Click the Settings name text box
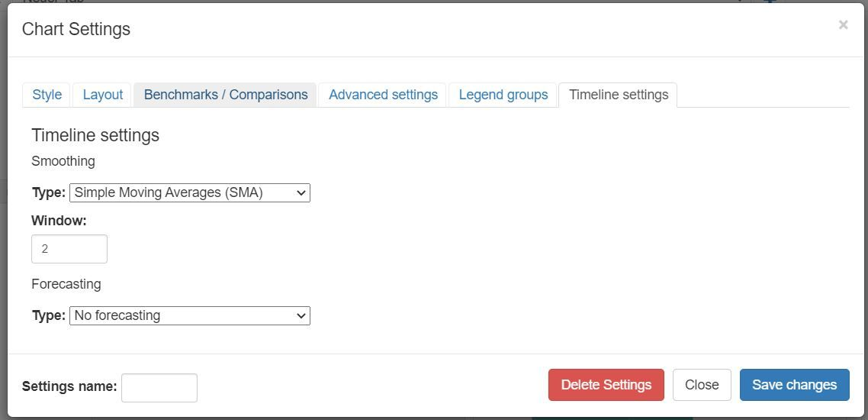This screenshot has height=420, width=868. pos(159,387)
